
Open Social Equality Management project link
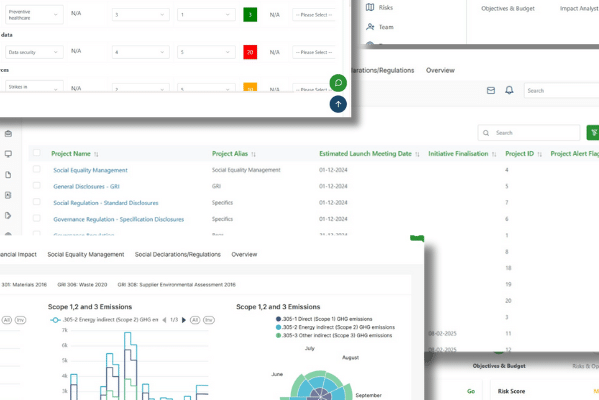point(90,170)
